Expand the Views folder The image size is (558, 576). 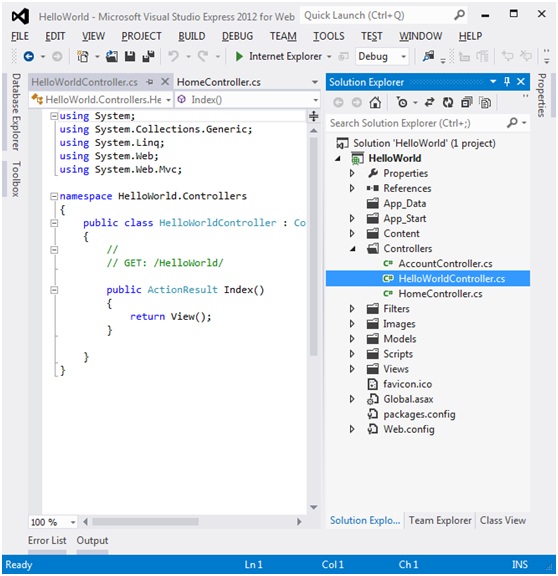pyautogui.click(x=352, y=369)
